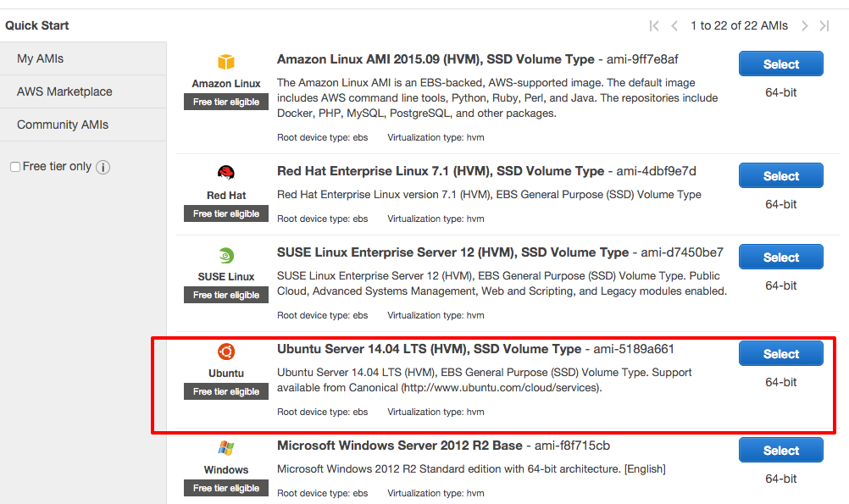This screenshot has height=504, width=849.
Task: Open the My AMIs tab
Action: [83, 58]
